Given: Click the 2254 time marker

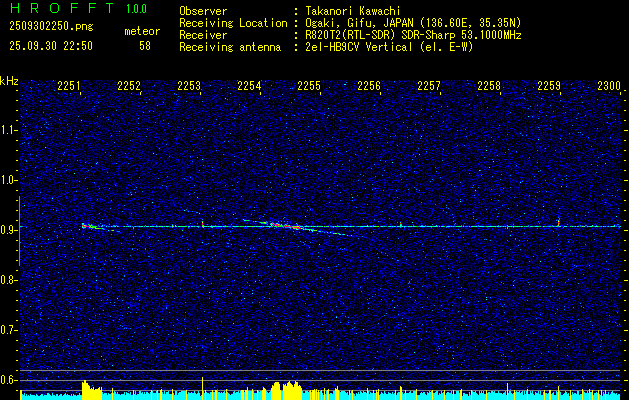Looking at the screenshot, I should (x=249, y=85).
